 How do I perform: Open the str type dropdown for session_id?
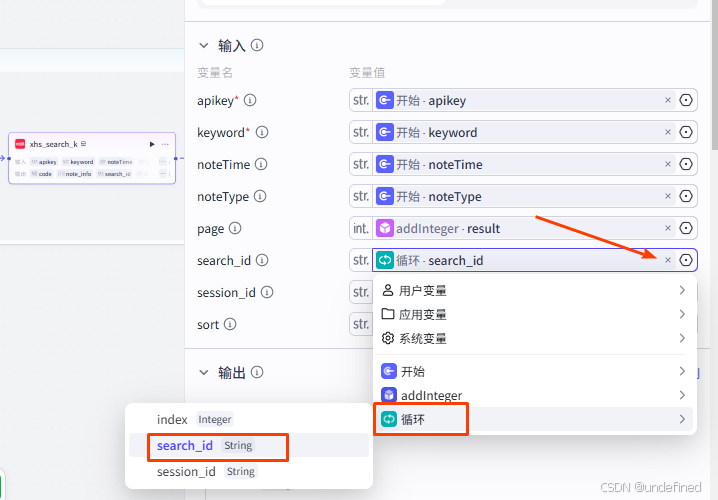coord(361,292)
